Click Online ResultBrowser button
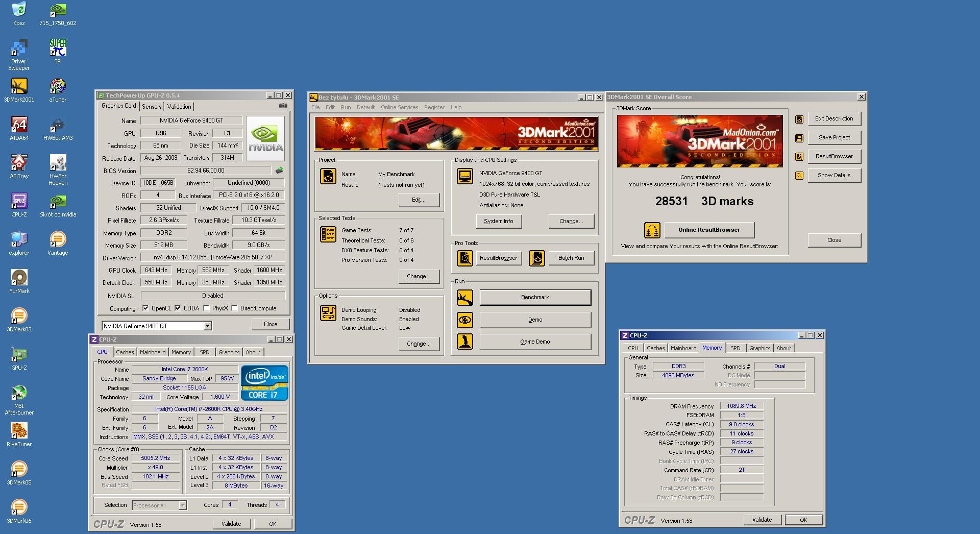The image size is (980, 534). coord(709,230)
